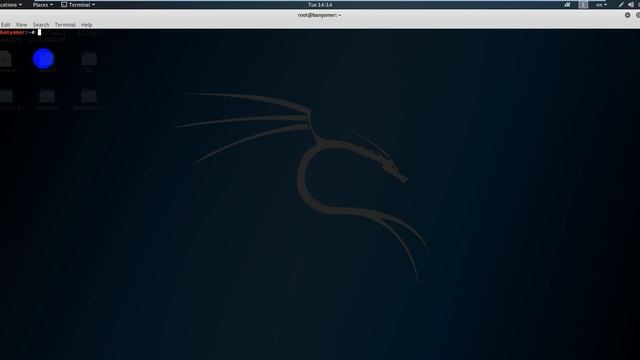Open the View menu of the terminal

21,24
